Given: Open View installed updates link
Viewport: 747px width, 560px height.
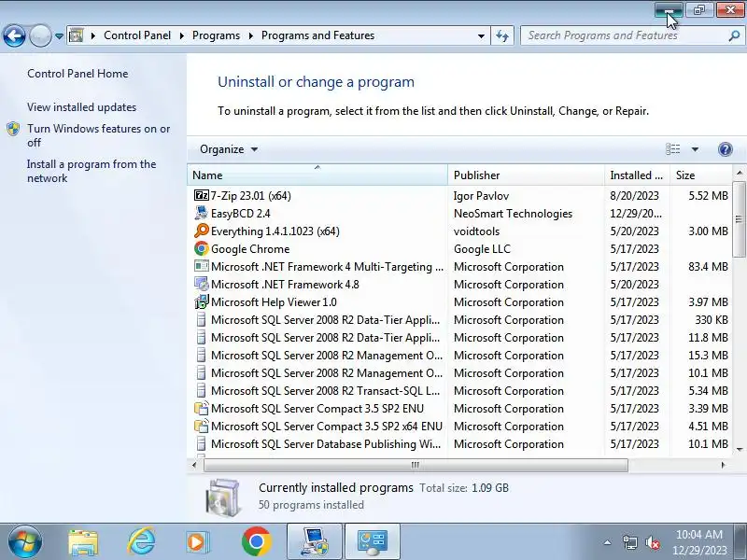Looking at the screenshot, I should click(x=81, y=107).
